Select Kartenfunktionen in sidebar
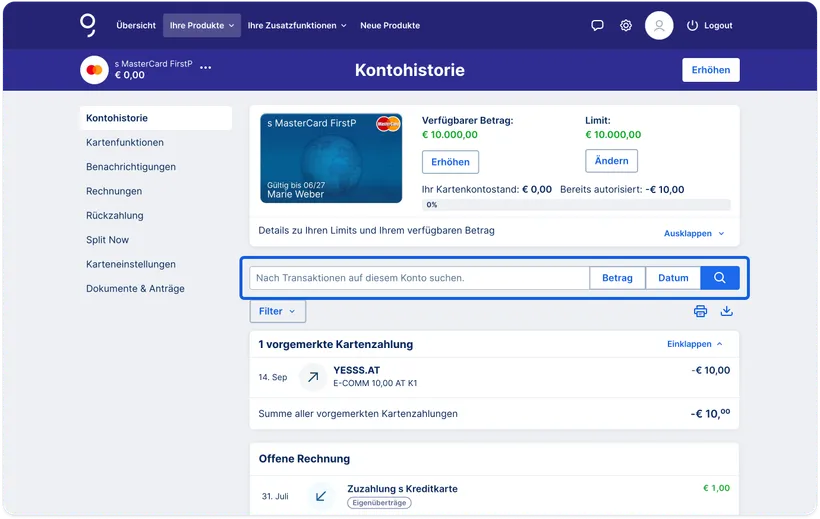 pyautogui.click(x=125, y=142)
